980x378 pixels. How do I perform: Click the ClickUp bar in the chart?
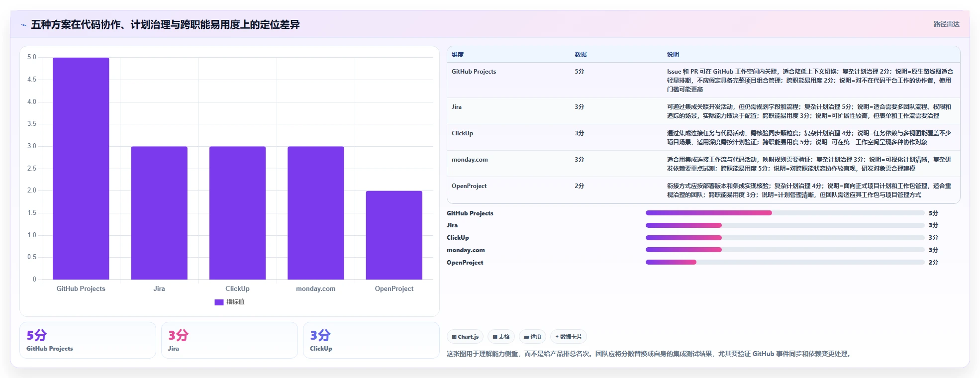coord(237,213)
